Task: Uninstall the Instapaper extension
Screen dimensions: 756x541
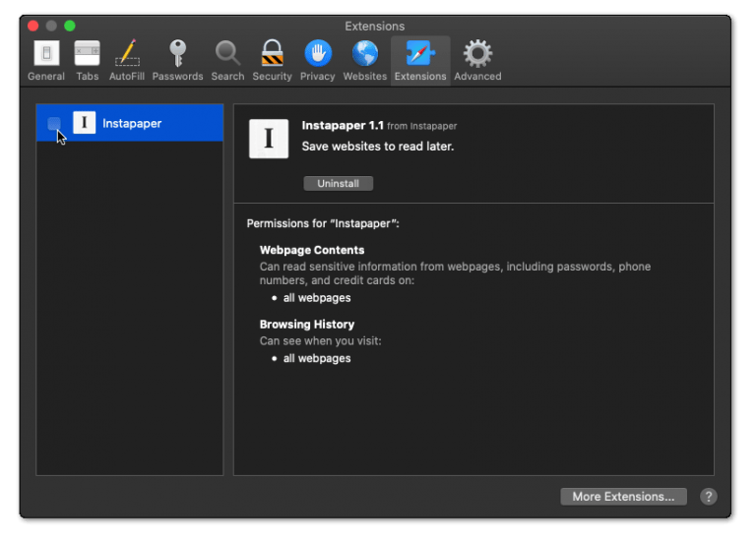Action: (x=338, y=184)
